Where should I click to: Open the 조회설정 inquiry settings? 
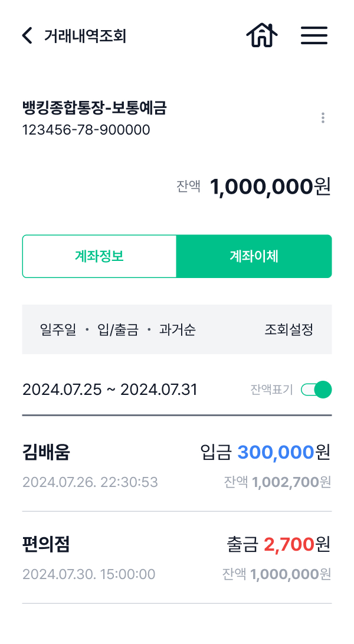coord(287,329)
